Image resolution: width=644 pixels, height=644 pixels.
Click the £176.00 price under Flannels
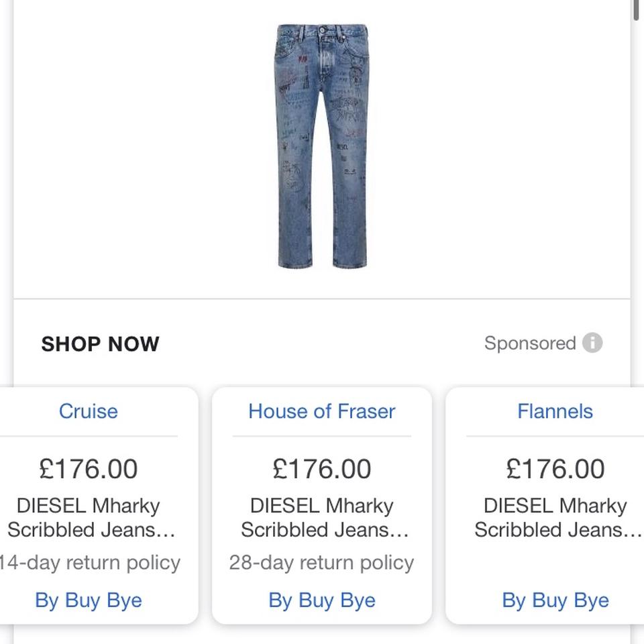(x=555, y=469)
